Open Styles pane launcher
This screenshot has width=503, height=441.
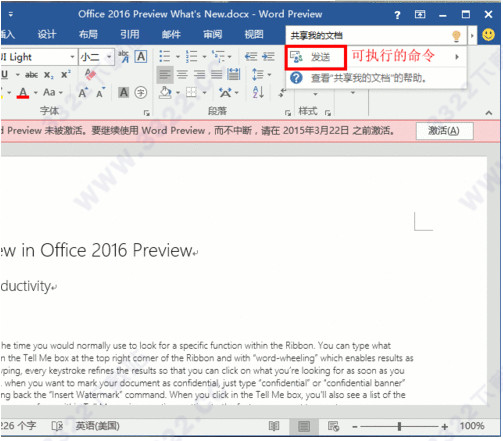(328, 113)
